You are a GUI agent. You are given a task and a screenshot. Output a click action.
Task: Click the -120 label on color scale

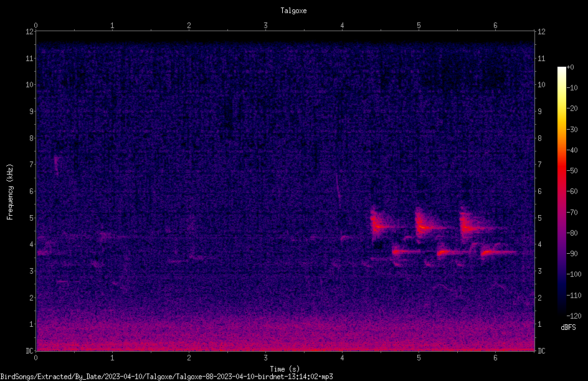(574, 316)
